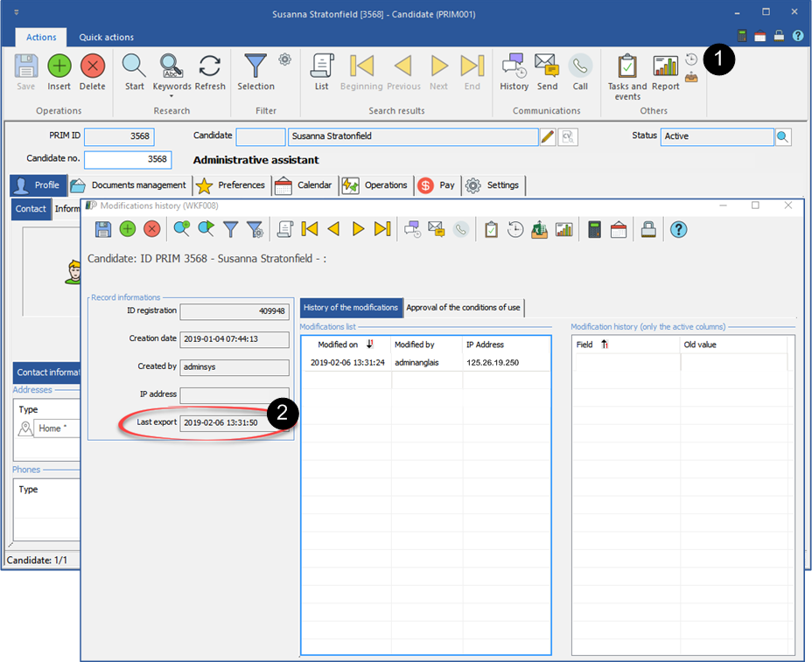Viewport: 812px width, 662px height.
Task: Click the pencil edit icon beside candidate name
Action: [x=548, y=136]
